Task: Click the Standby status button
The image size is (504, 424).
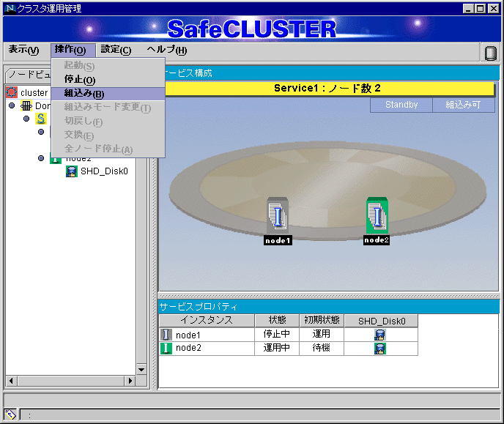Action: point(401,105)
